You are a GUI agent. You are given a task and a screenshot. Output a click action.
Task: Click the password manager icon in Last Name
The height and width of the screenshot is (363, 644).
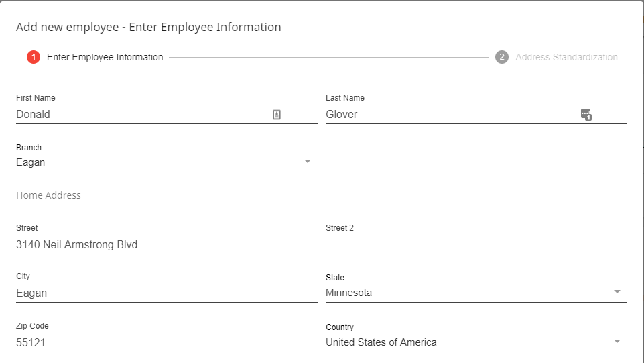(x=586, y=115)
